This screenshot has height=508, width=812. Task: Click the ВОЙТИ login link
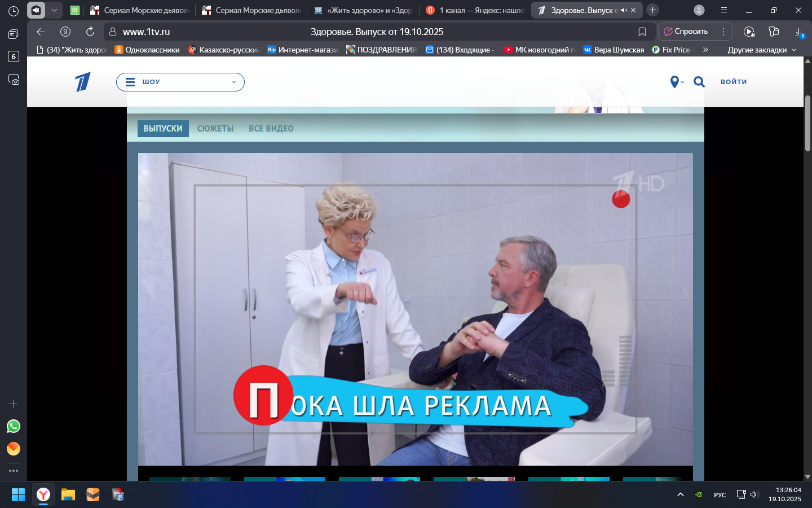734,82
